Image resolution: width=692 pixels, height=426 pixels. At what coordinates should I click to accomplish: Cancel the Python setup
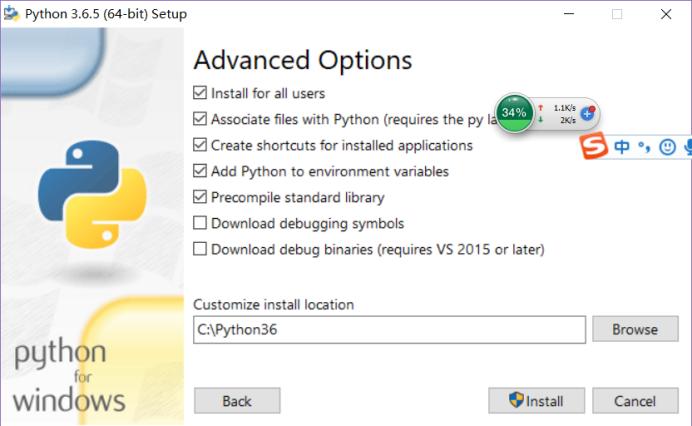coord(635,401)
